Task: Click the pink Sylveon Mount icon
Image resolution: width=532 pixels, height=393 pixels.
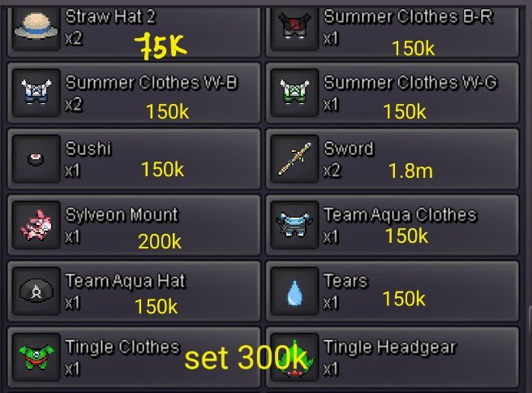Action: point(36,225)
